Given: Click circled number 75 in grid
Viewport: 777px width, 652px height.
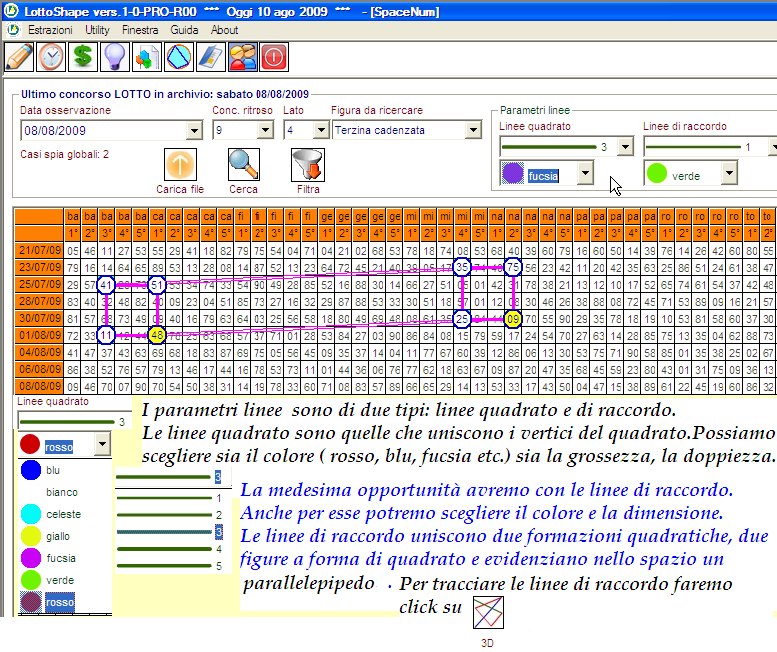Looking at the screenshot, I should point(513,268).
